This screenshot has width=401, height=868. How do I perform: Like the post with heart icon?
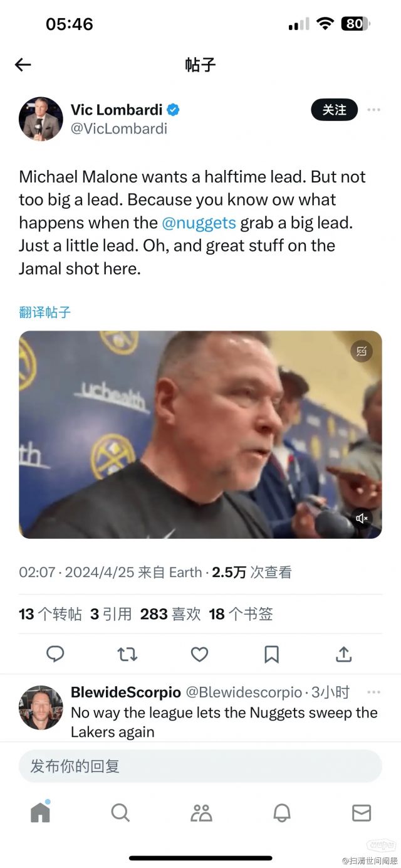[x=199, y=654]
